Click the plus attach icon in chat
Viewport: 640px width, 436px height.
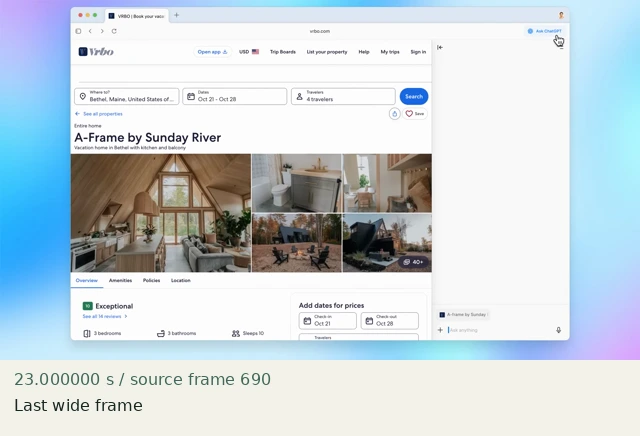440,330
